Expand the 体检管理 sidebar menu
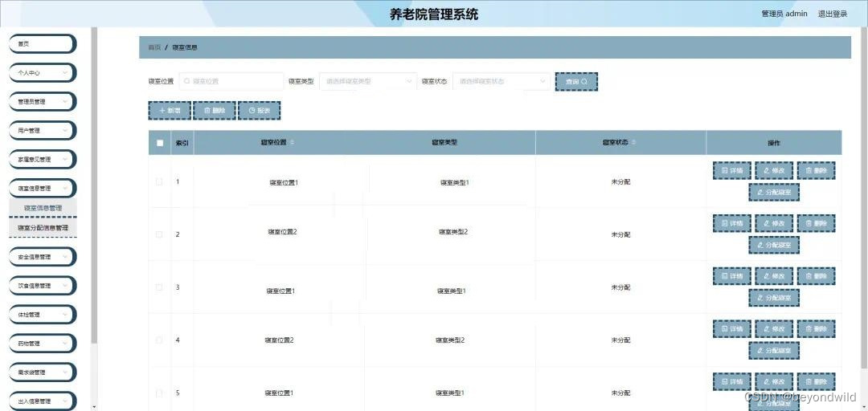Viewport: 868px width, 411px height. [x=42, y=315]
